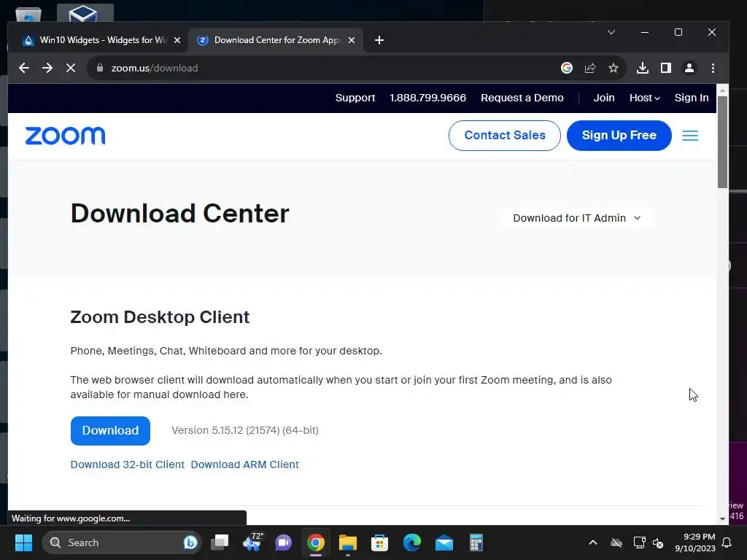Click the muted volume tray icon
This screenshot has width=747, height=560.
(659, 542)
